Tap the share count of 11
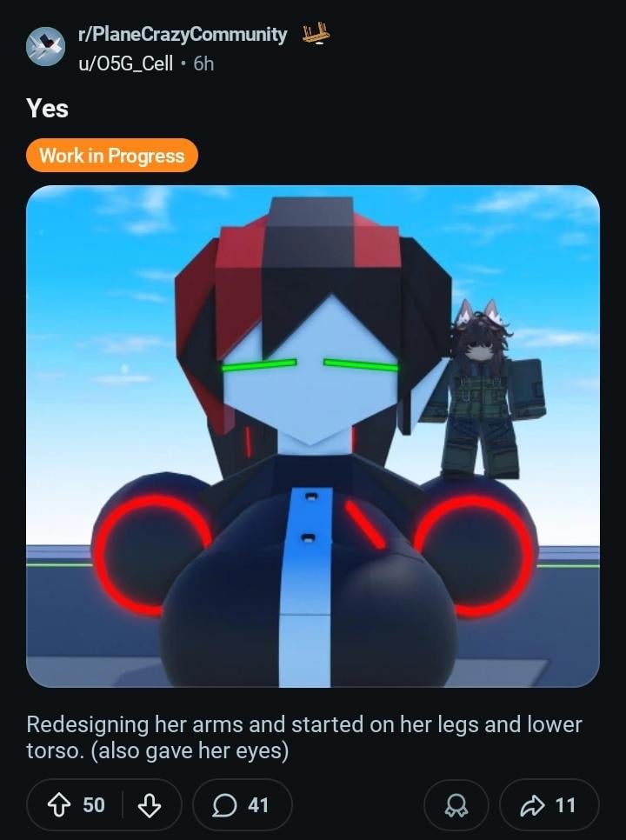626x840 pixels. pos(565,804)
